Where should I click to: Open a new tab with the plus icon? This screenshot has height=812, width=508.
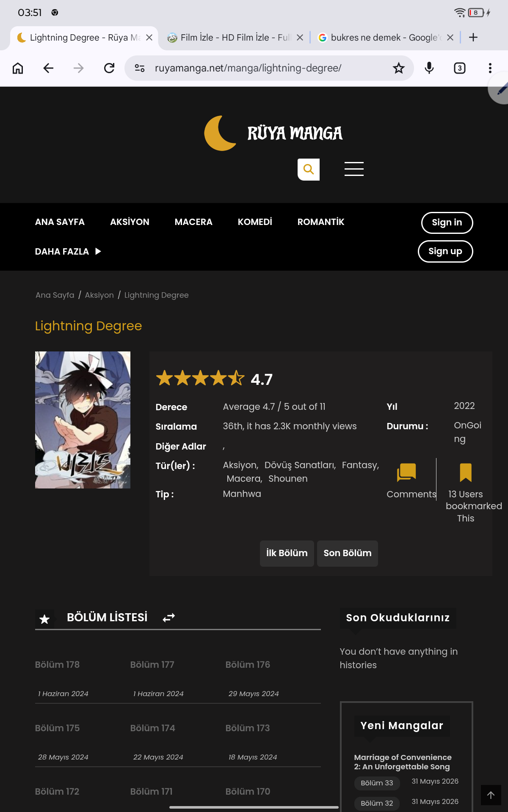[473, 38]
